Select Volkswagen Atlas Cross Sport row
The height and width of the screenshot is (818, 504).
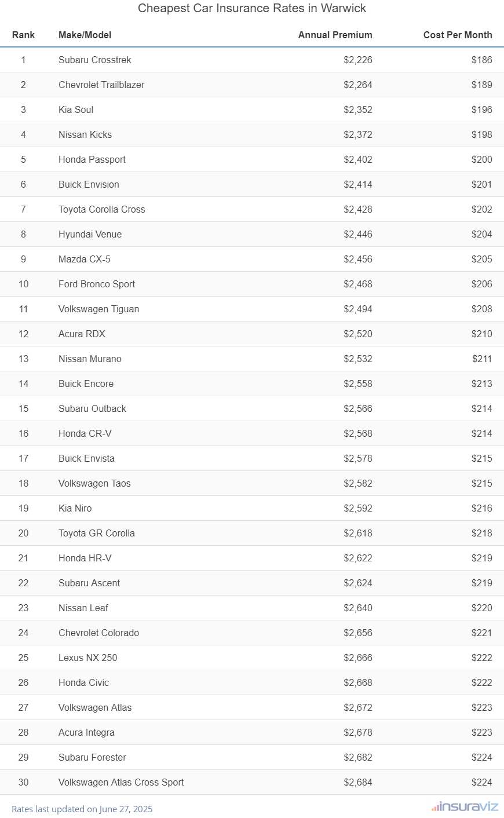pos(121,782)
